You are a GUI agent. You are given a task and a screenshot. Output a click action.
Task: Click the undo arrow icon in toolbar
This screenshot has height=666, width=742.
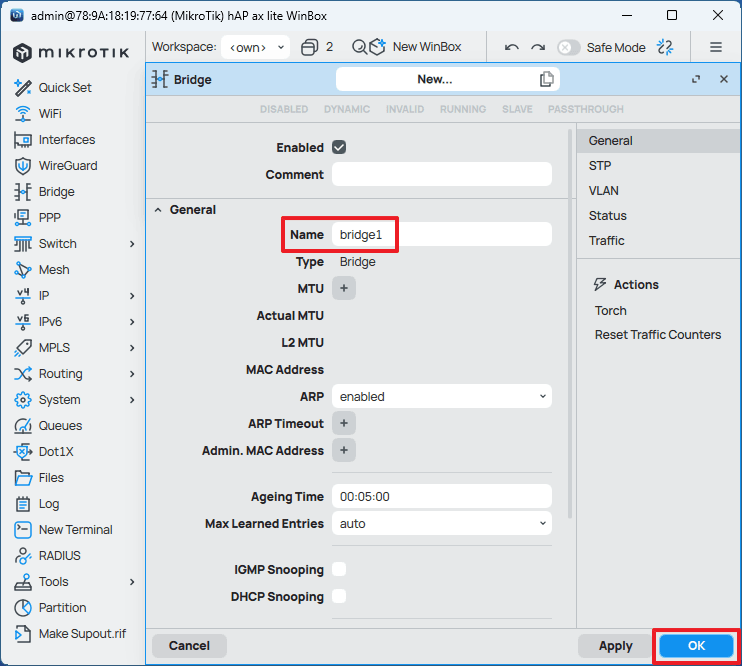512,47
